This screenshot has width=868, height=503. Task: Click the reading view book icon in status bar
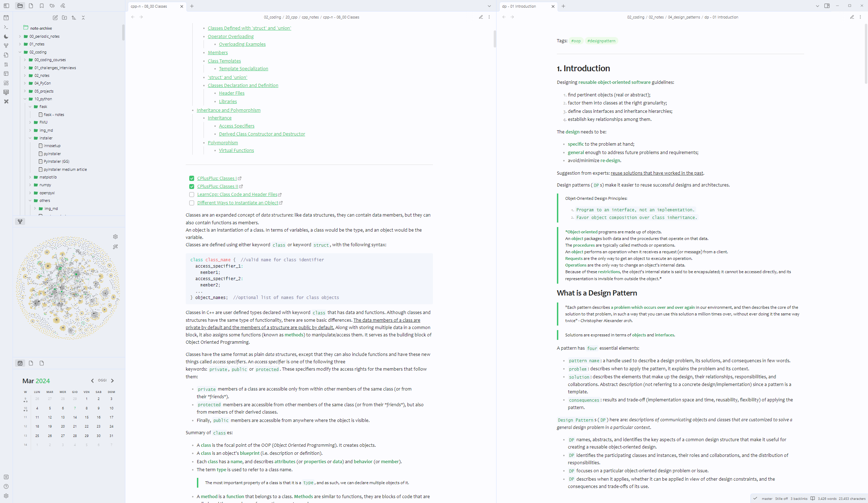coord(812,499)
